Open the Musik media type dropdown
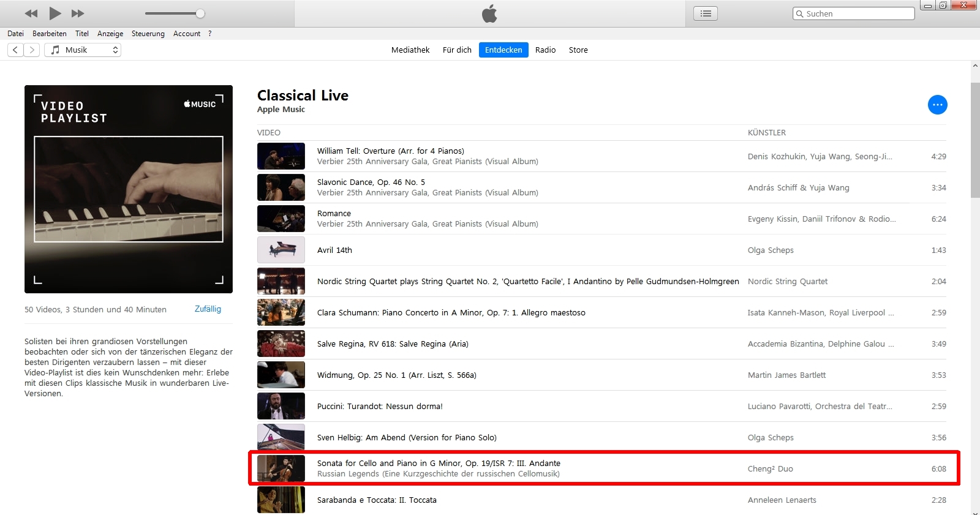 pyautogui.click(x=83, y=50)
